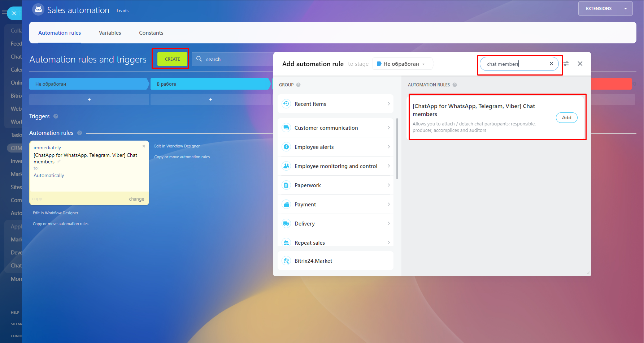Add the ChatApp Chat members rule

tap(566, 117)
